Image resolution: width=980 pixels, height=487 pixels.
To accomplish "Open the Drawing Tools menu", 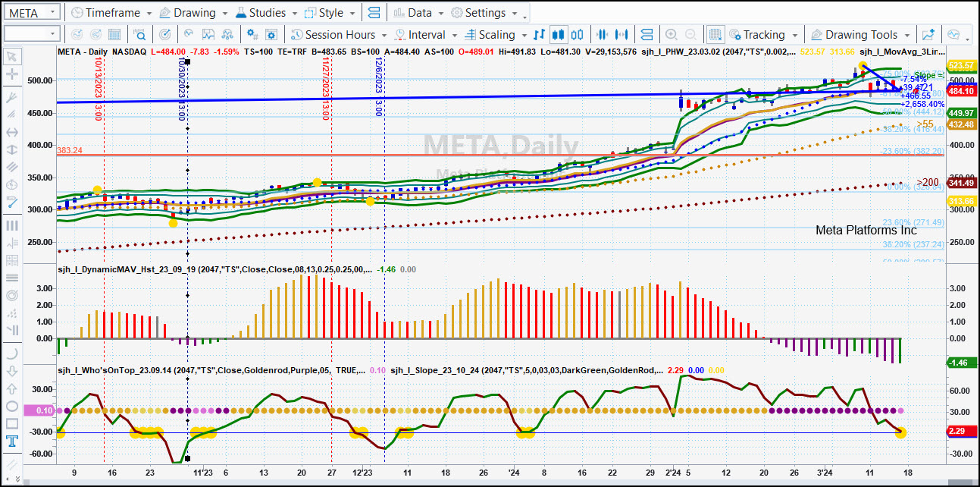I will tap(859, 34).
